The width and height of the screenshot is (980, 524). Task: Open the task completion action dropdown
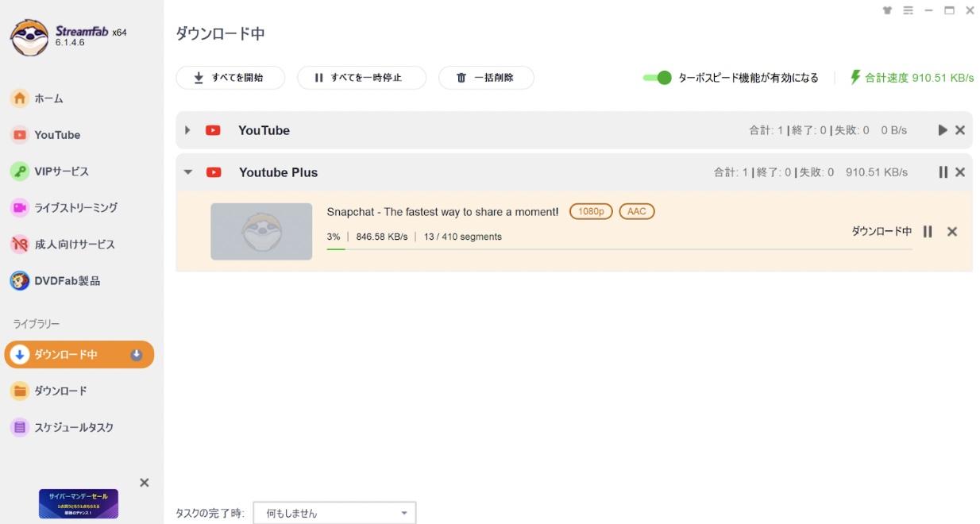coord(334,513)
